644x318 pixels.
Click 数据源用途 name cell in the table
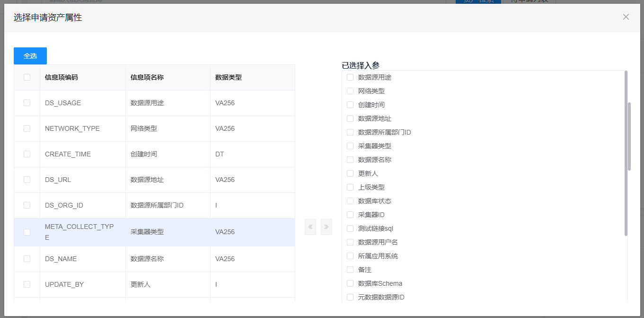[x=168, y=103]
